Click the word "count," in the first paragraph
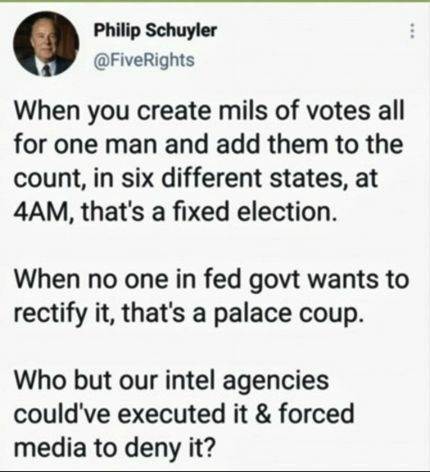 coord(49,179)
